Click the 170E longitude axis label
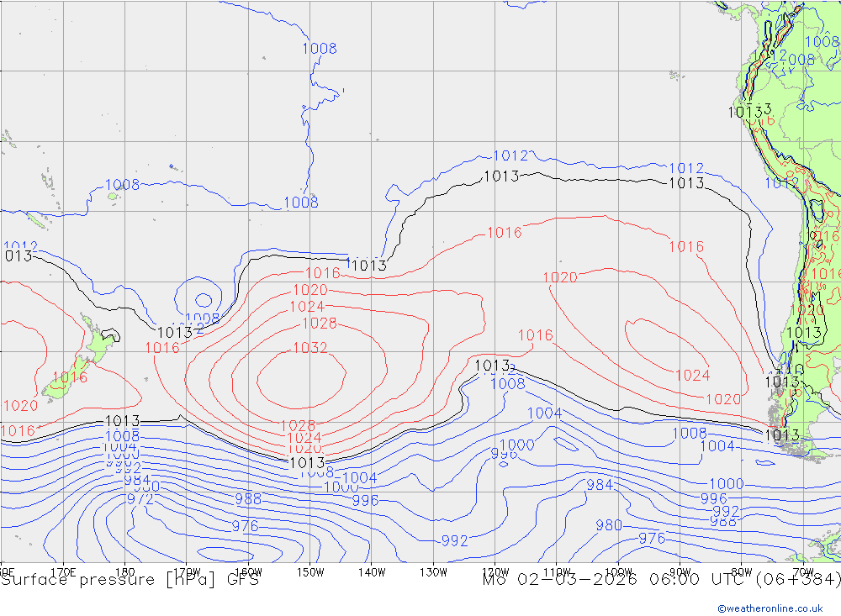Screen dimensions: 841x616 click(x=63, y=572)
